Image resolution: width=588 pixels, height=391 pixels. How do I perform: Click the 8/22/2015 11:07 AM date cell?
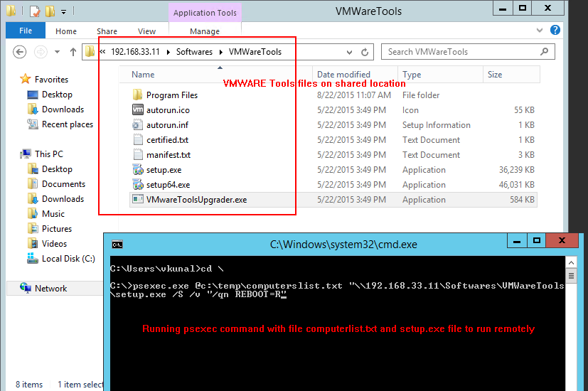pyautogui.click(x=354, y=95)
